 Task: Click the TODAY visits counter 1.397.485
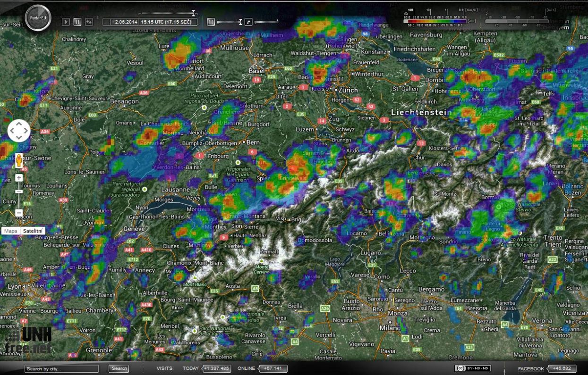pyautogui.click(x=216, y=368)
